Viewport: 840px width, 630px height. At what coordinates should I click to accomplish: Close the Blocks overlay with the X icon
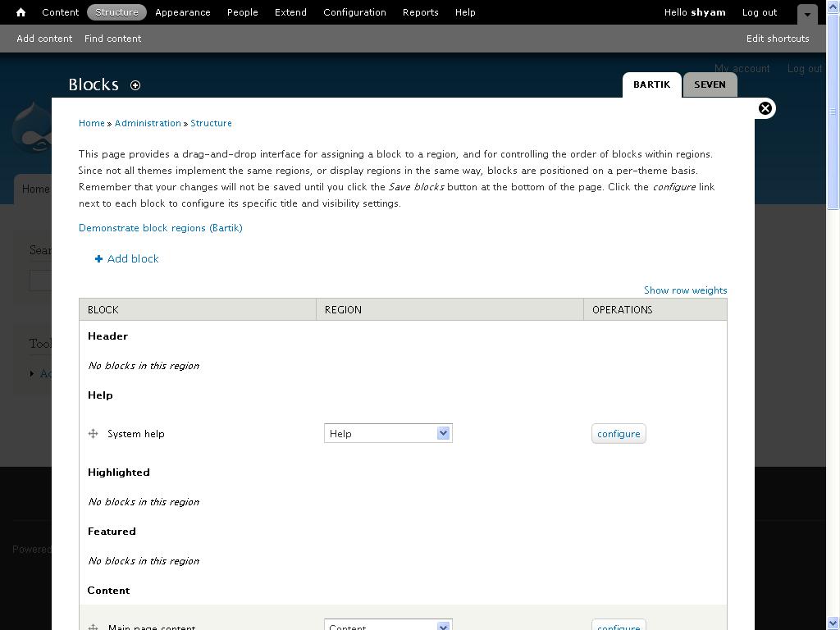[x=765, y=109]
